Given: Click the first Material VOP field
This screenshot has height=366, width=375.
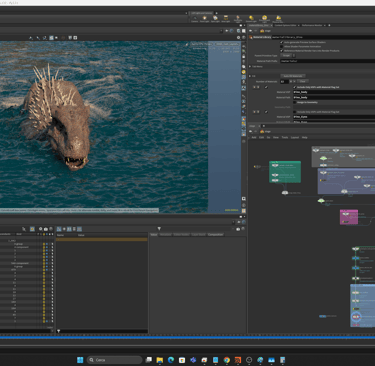Looking at the screenshot, I should tap(334, 92).
